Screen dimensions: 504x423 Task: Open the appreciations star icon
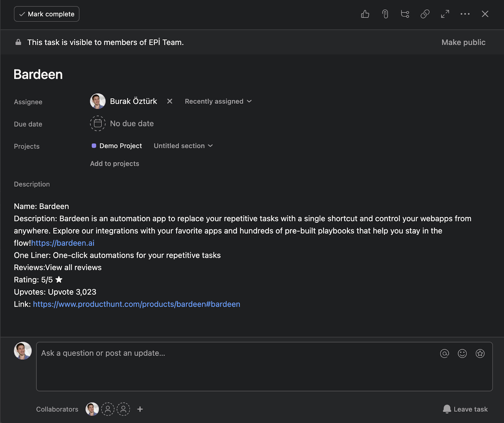[480, 353]
